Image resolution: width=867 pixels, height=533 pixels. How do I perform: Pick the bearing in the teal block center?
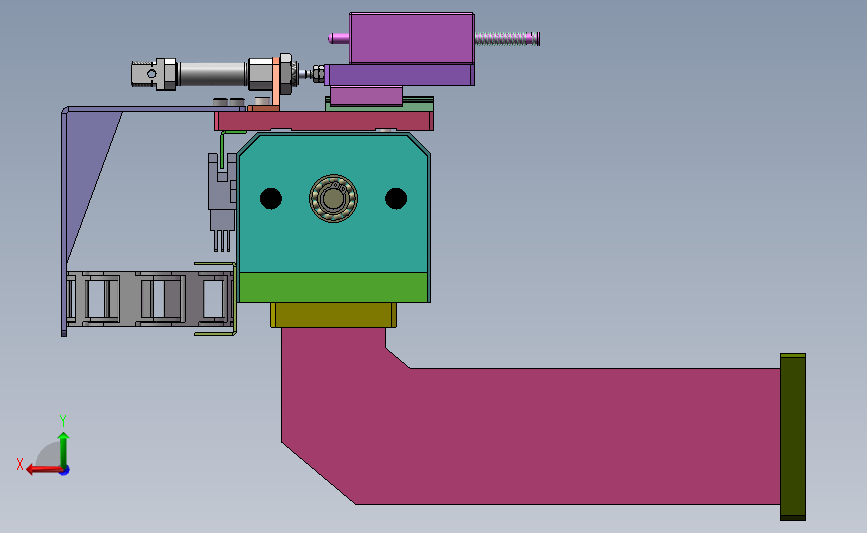tap(333, 198)
